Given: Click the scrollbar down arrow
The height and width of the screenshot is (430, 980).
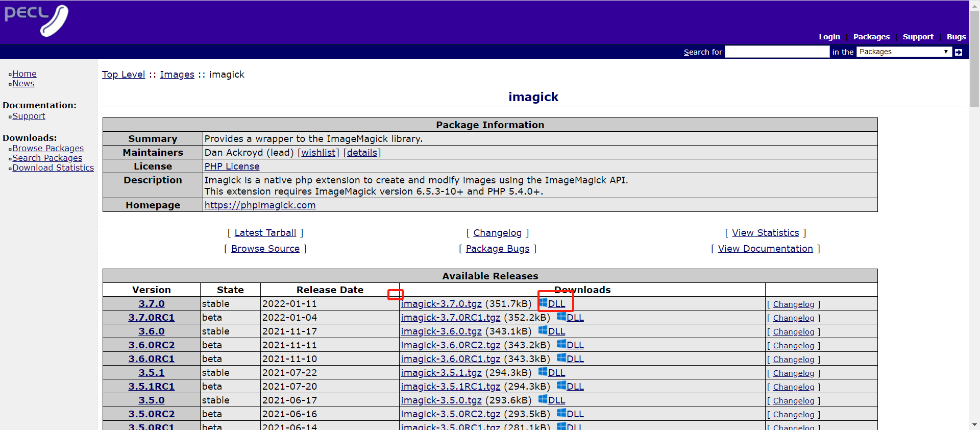Looking at the screenshot, I should (x=974, y=424).
